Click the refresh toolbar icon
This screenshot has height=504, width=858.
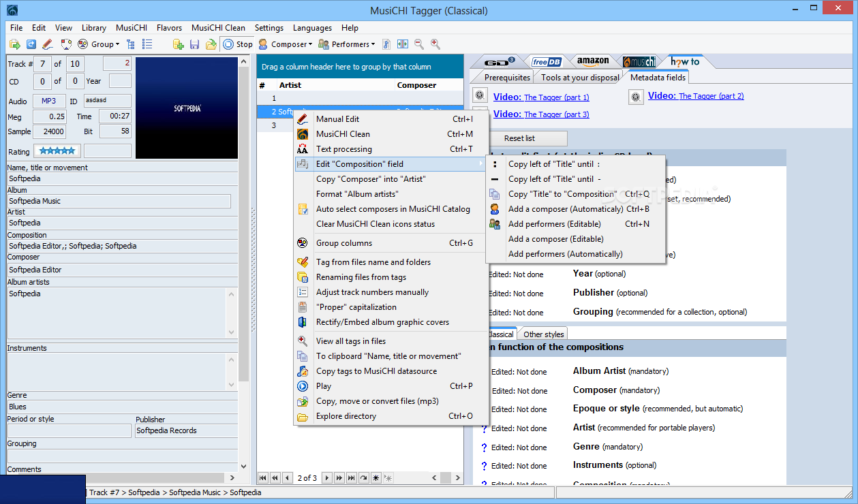31,44
